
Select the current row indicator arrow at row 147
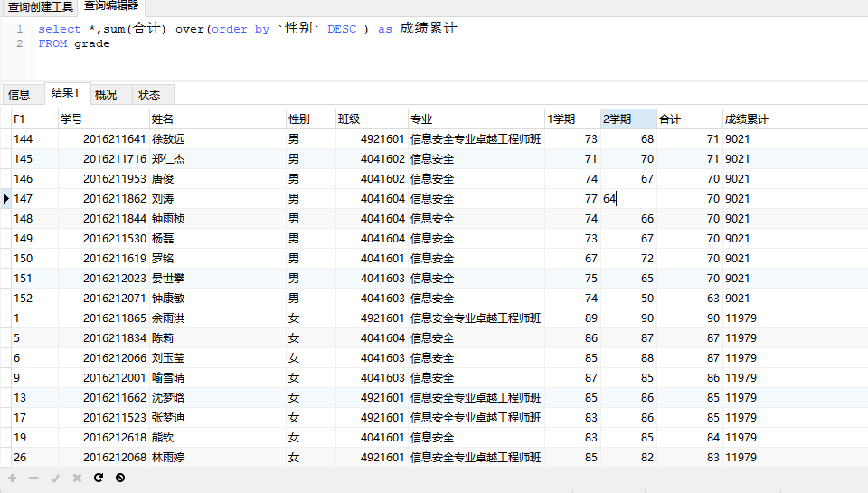6,198
